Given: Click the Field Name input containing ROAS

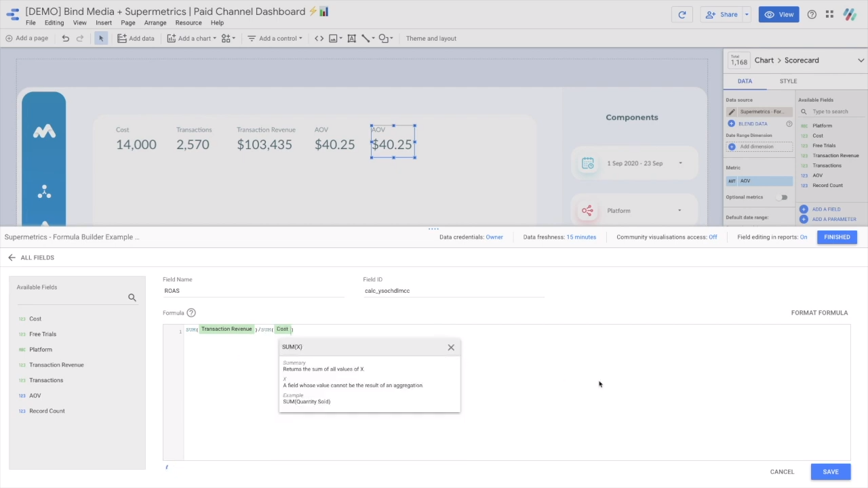Looking at the screenshot, I should [253, 291].
